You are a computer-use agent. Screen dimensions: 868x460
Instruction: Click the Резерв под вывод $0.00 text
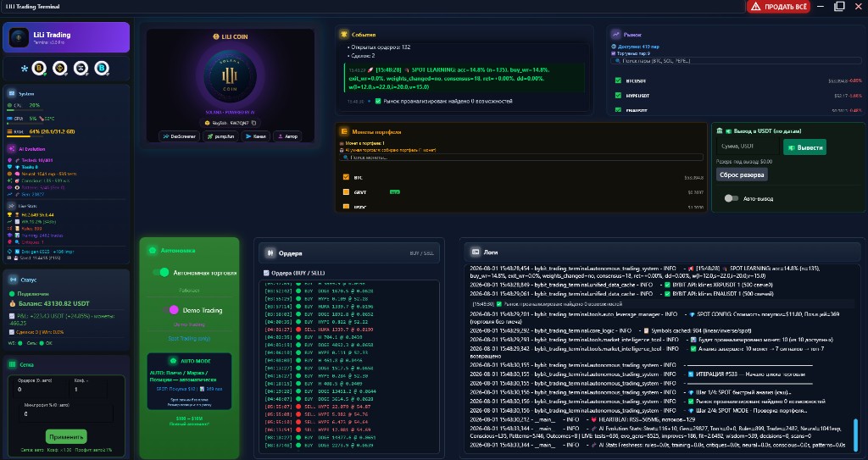click(x=744, y=162)
